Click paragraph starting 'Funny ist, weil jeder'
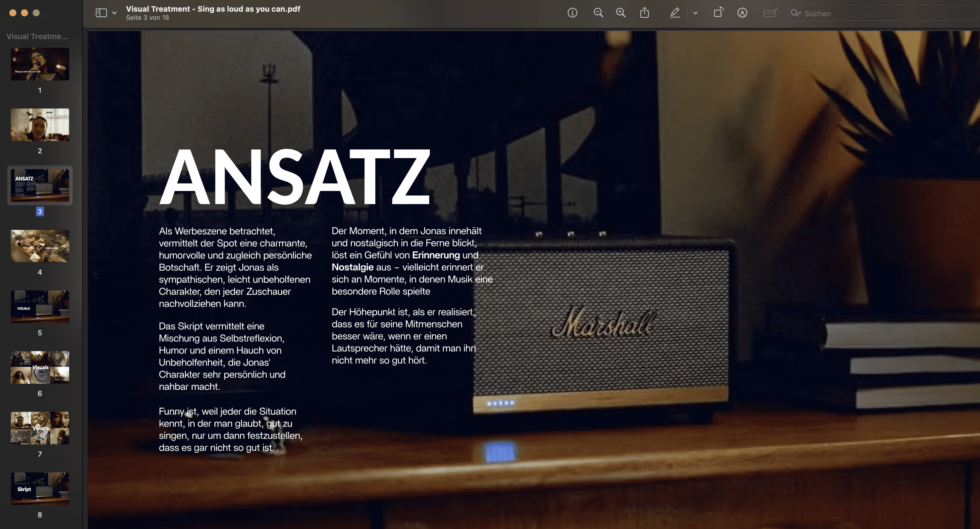This screenshot has width=980, height=529. click(231, 430)
